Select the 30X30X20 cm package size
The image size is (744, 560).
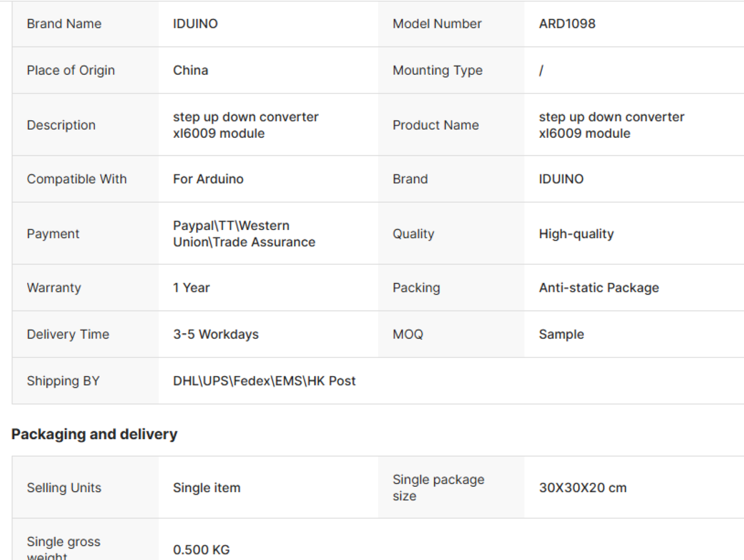pos(582,487)
